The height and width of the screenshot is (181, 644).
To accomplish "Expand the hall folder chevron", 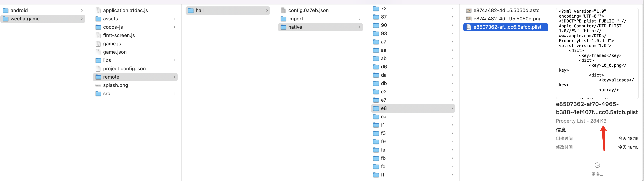I will pyautogui.click(x=267, y=11).
